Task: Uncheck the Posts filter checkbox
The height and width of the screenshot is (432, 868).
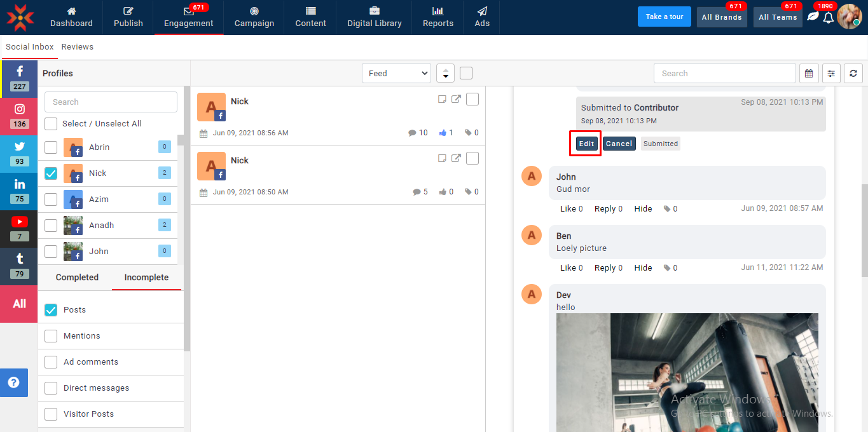Action: coord(51,310)
